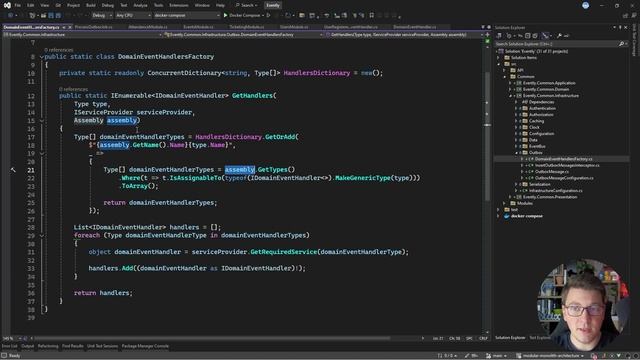Expand the Solution Items folder
The image size is (640, 360).
coord(498,58)
